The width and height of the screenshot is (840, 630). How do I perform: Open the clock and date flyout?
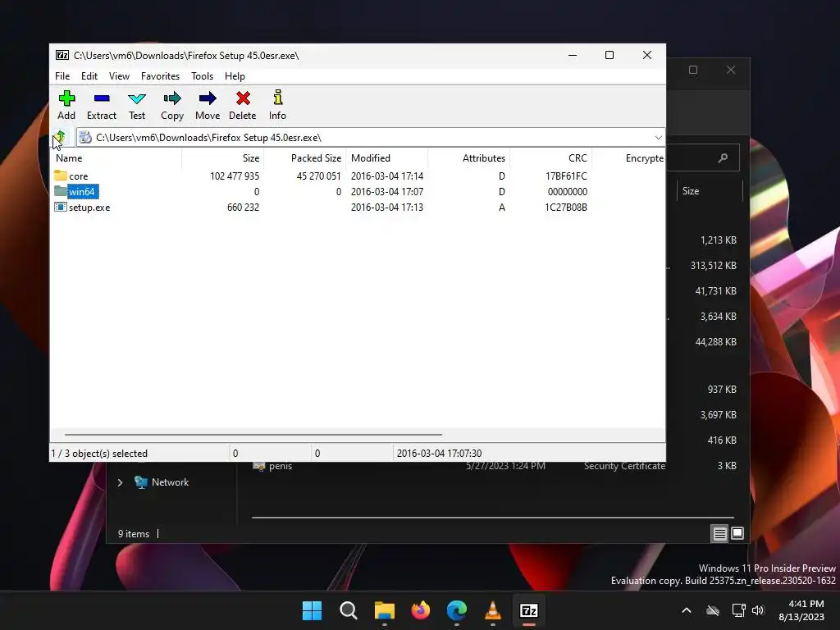[801, 610]
